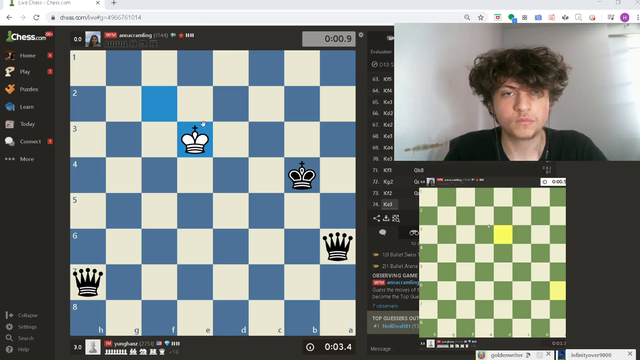
Task: Click the black queen on a6
Action: pos(338,247)
